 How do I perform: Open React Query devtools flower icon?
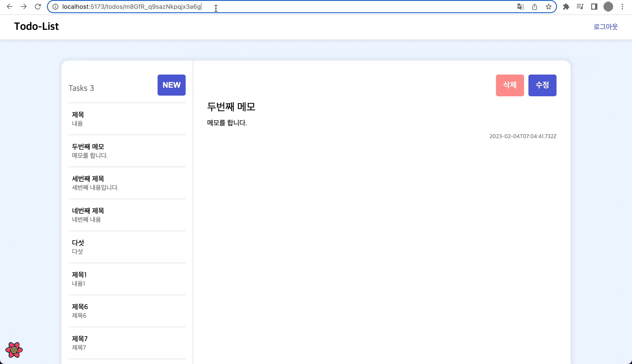pos(14,350)
